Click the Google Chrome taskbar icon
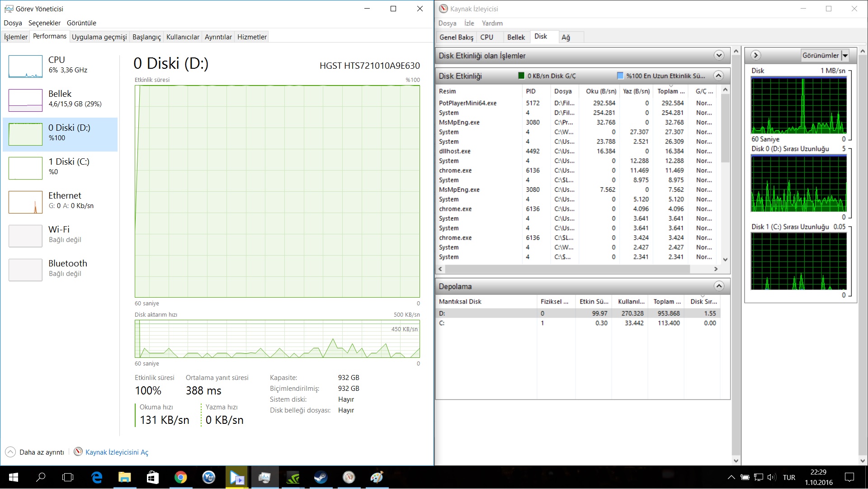Image resolution: width=868 pixels, height=489 pixels. tap(180, 477)
